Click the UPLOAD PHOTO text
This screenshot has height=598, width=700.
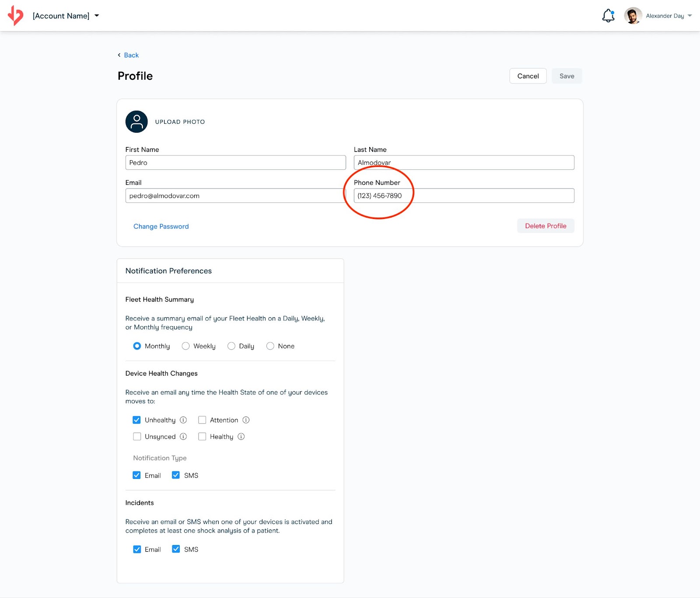tap(180, 122)
